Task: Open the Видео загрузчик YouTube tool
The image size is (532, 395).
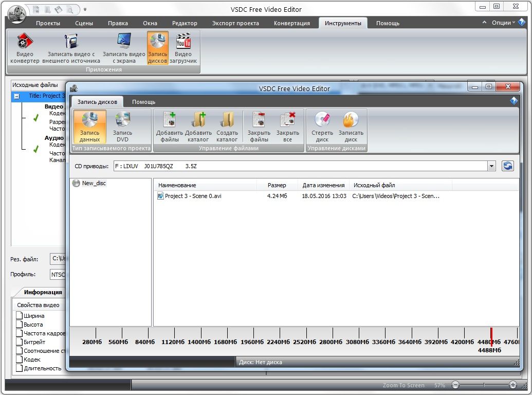Action: (x=183, y=48)
